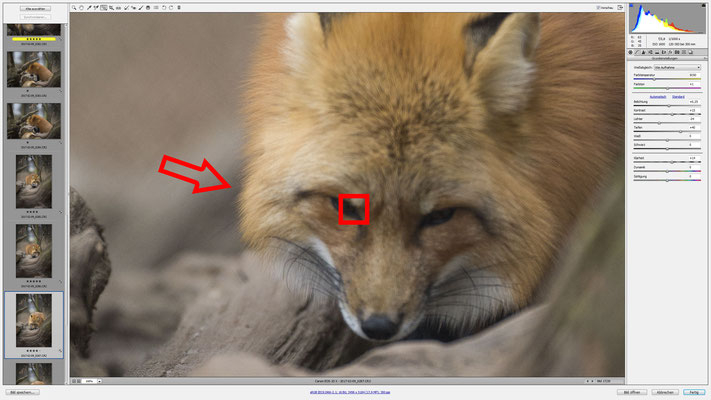This screenshot has width=711, height=400.
Task: Toggle the Vorschau preview checkbox
Action: point(599,8)
